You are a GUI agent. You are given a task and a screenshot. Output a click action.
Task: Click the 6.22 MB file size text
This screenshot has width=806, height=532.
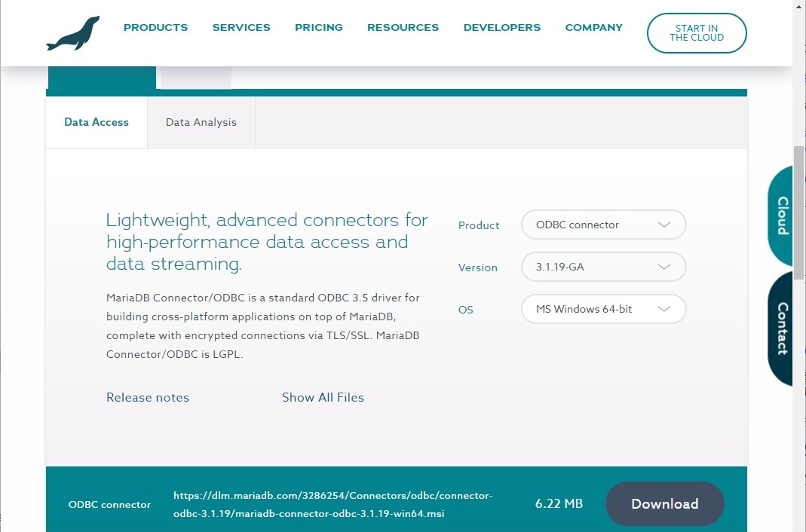pyautogui.click(x=559, y=504)
